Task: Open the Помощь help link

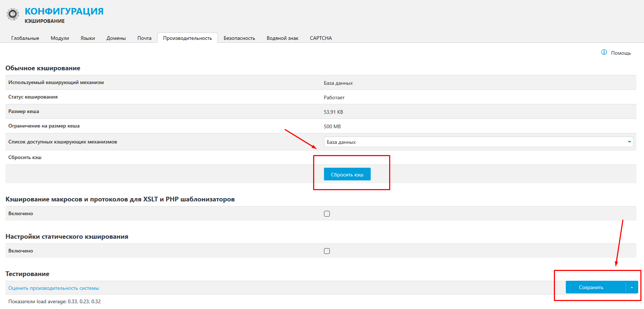Action: point(621,53)
